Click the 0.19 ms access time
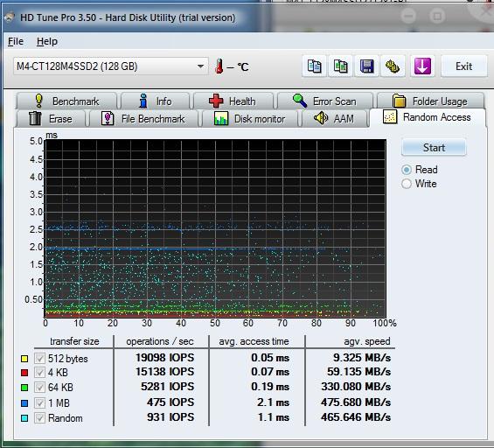The height and width of the screenshot is (448, 494). point(270,387)
